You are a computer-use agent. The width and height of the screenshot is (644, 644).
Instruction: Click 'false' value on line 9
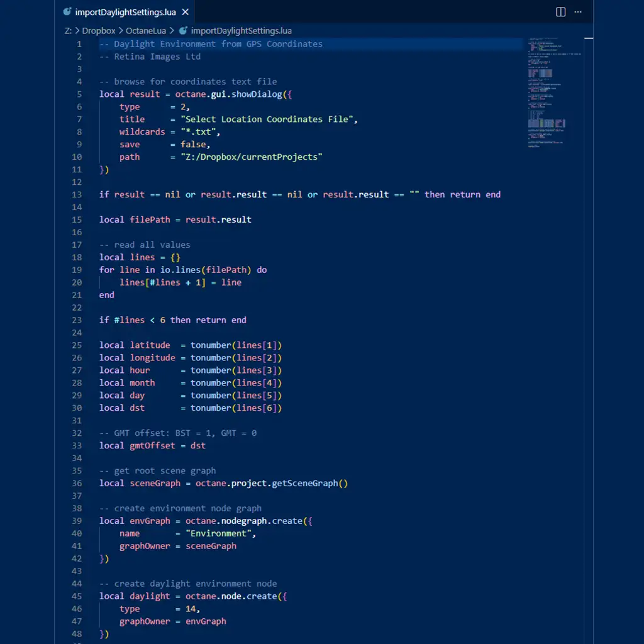[x=193, y=145]
